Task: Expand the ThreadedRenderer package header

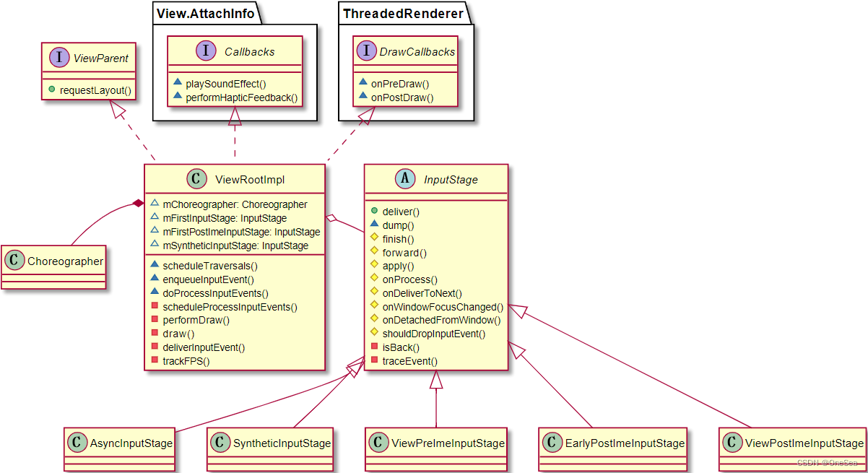Action: click(402, 13)
